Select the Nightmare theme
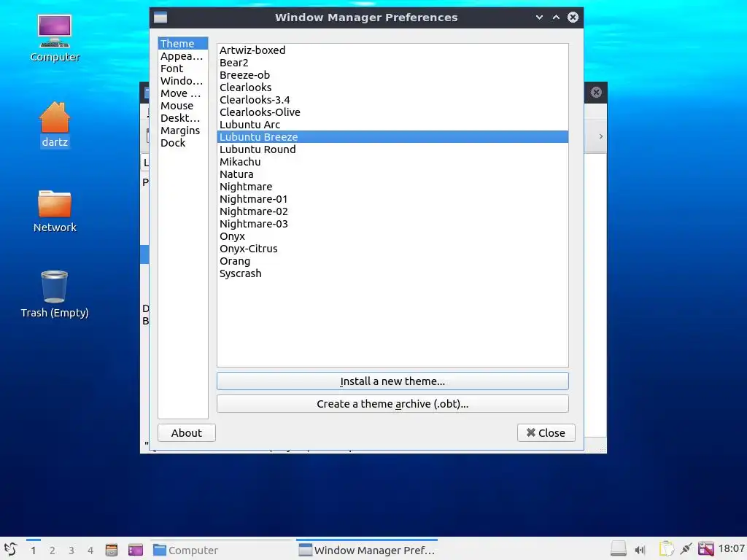 click(392, 186)
